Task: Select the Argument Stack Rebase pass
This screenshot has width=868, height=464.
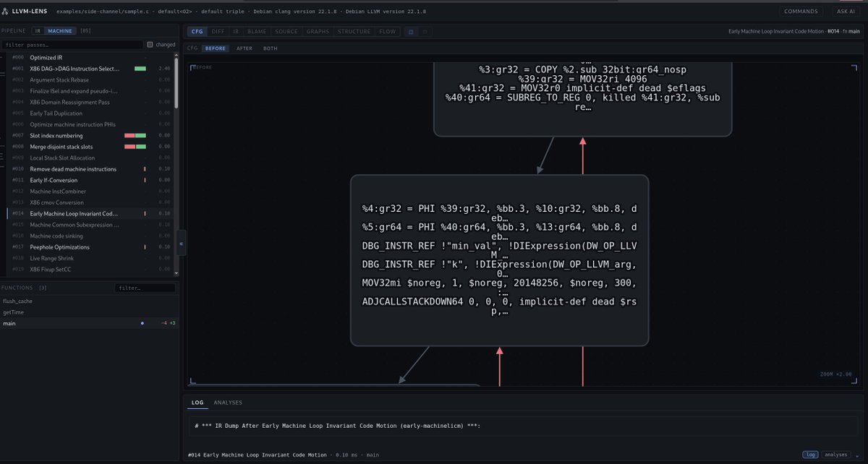Action: click(89, 80)
